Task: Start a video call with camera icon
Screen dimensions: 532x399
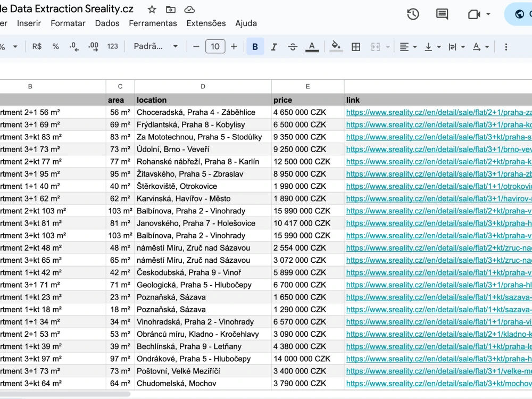Action: click(x=474, y=14)
